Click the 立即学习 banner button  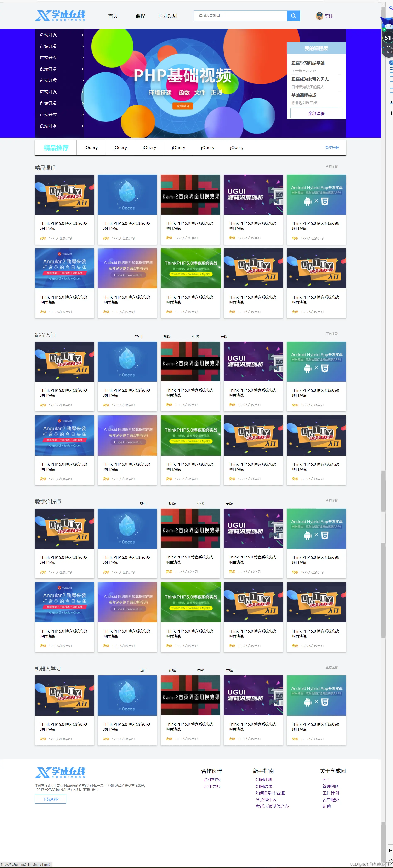point(182,106)
